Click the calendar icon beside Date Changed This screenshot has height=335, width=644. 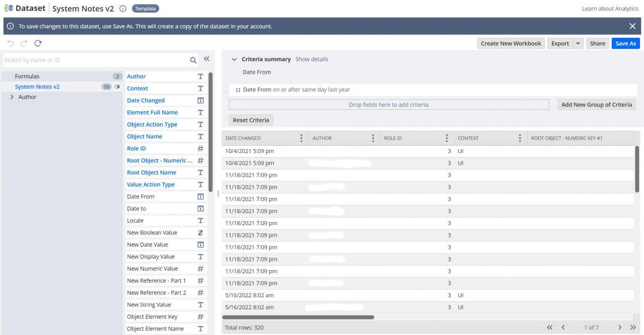200,100
